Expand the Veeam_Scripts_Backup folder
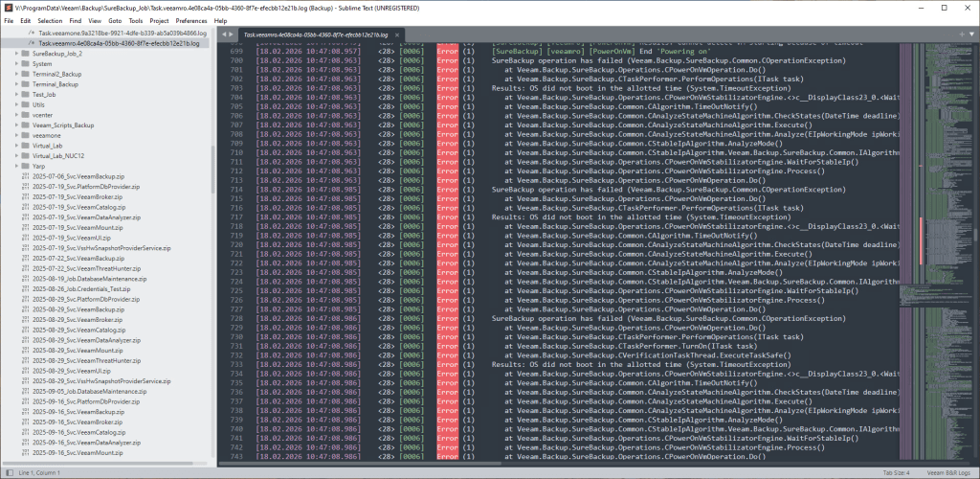The image size is (980, 479). (17, 125)
